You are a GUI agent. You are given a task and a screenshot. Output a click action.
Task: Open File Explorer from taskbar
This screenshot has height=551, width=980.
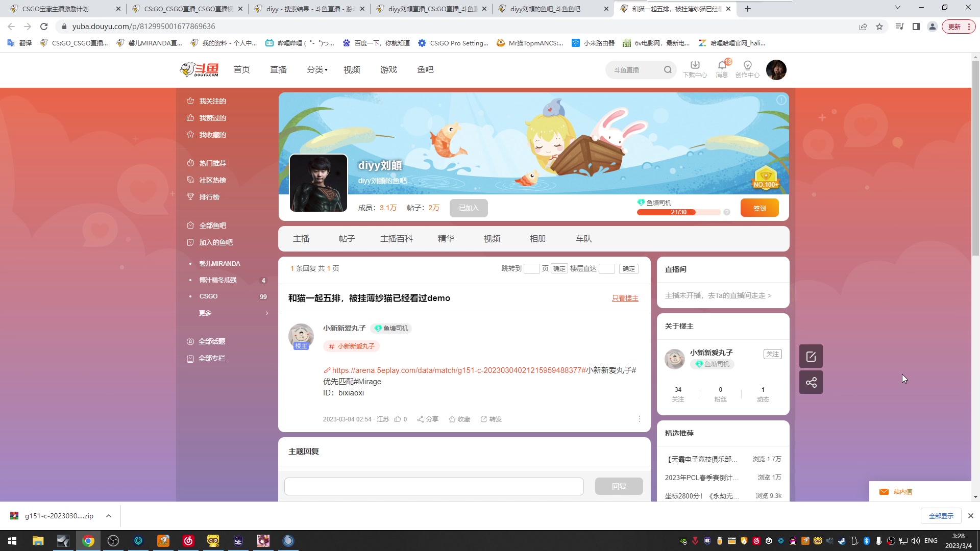coord(38,541)
